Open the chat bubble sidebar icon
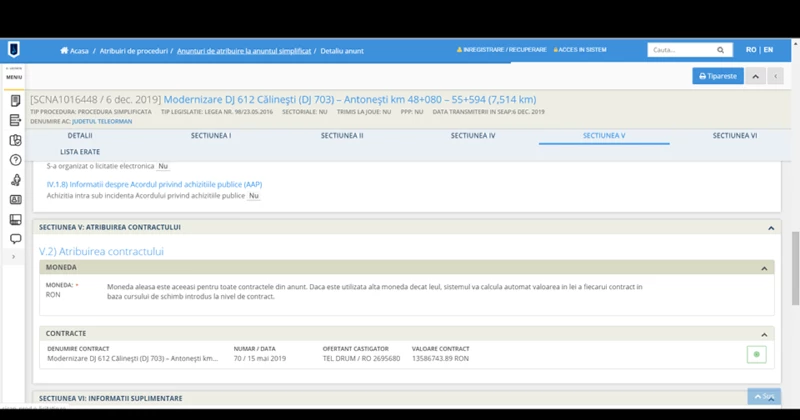The height and width of the screenshot is (420, 800). click(15, 239)
